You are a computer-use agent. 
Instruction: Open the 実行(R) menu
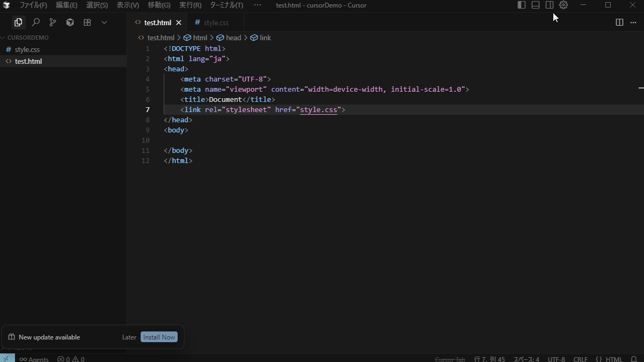[x=191, y=5]
